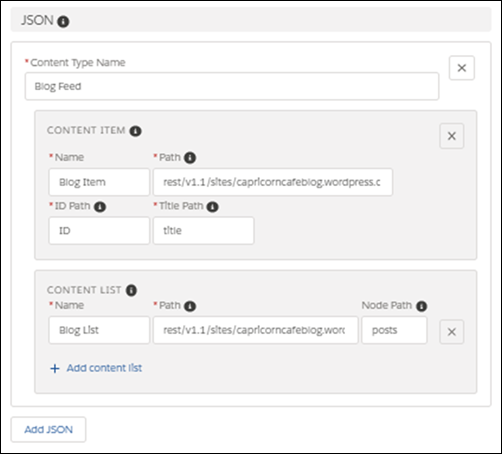Click the Node Path label
Screen dimensions: 502x454
pyautogui.click(x=387, y=305)
